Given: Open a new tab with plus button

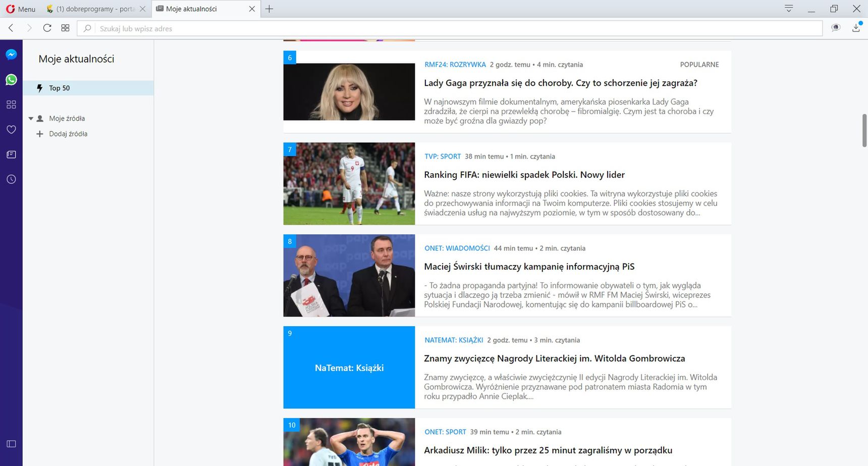Looking at the screenshot, I should coord(269,9).
